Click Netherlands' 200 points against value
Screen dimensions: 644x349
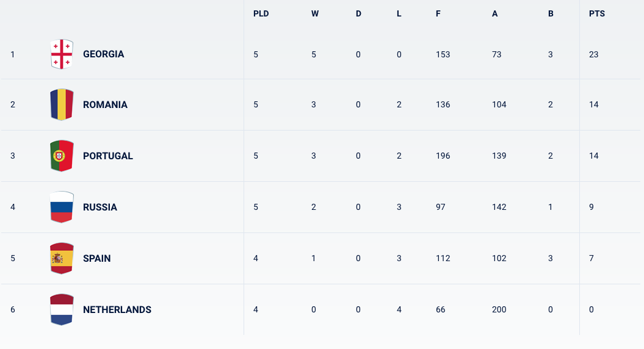tap(499, 309)
